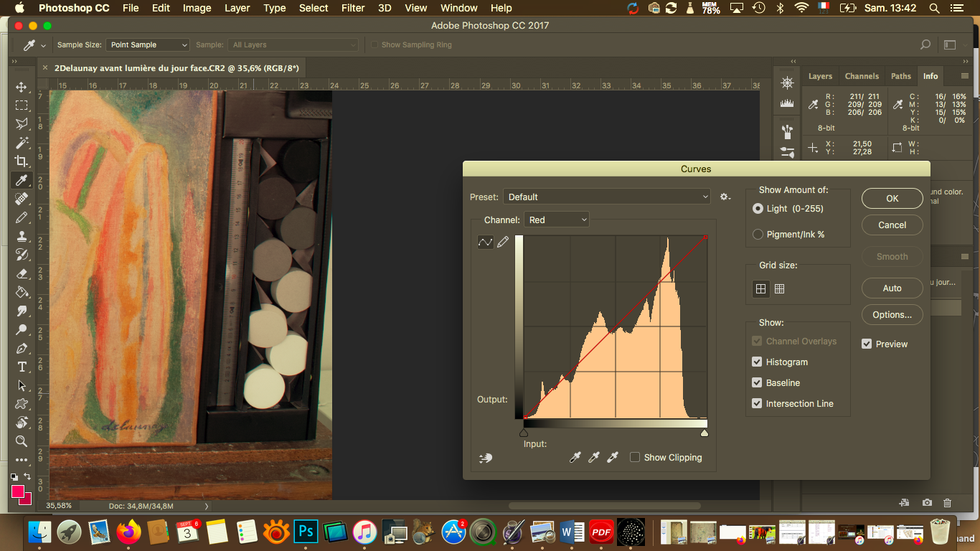
Task: Open the Edit Toolbar three-dots menu
Action: point(22,460)
